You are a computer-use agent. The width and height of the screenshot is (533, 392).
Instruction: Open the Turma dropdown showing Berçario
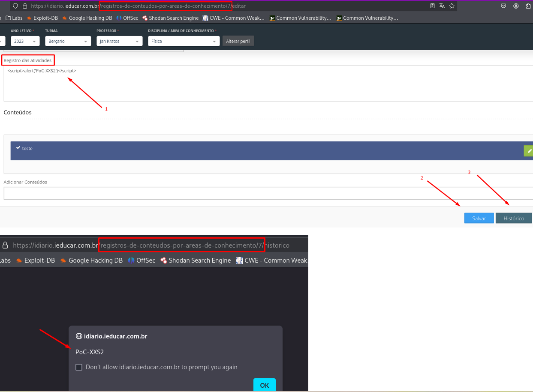(x=68, y=41)
